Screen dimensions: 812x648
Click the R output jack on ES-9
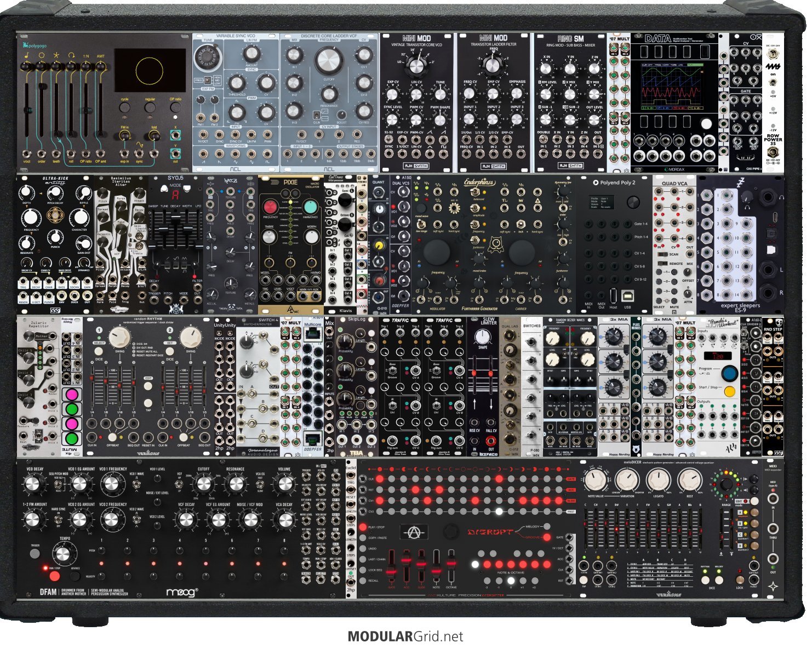pyautogui.click(x=768, y=293)
